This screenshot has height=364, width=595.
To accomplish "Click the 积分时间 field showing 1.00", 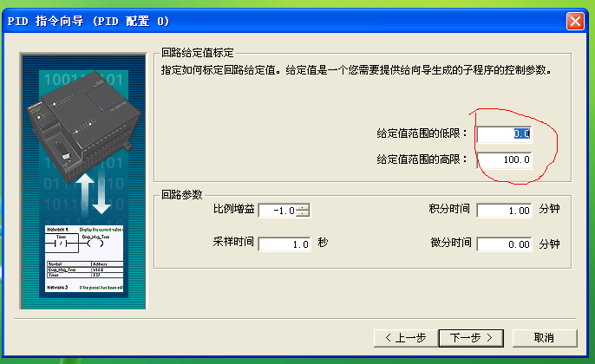I will pos(504,211).
